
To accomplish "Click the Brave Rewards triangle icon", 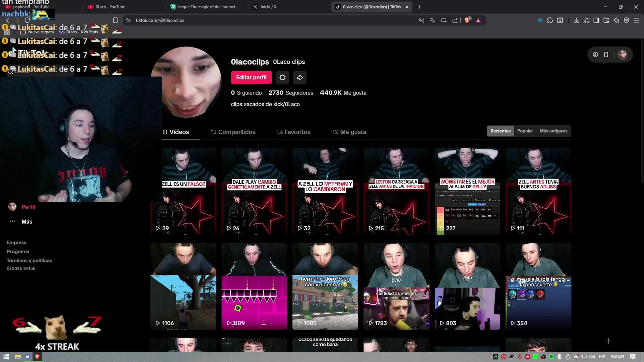I will click(478, 20).
